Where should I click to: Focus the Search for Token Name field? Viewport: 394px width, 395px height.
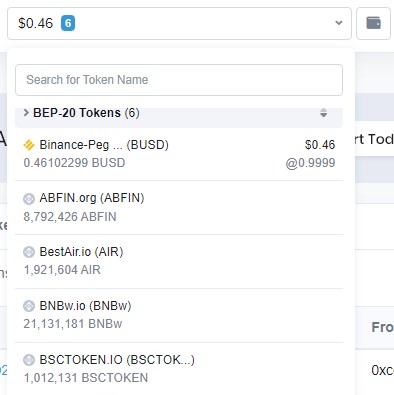pos(179,80)
